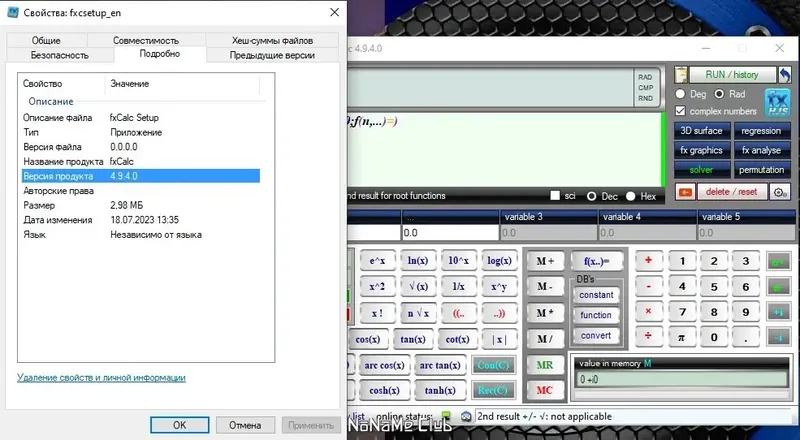800x440 pixels.
Task: Click RUN / history button
Action: click(732, 75)
